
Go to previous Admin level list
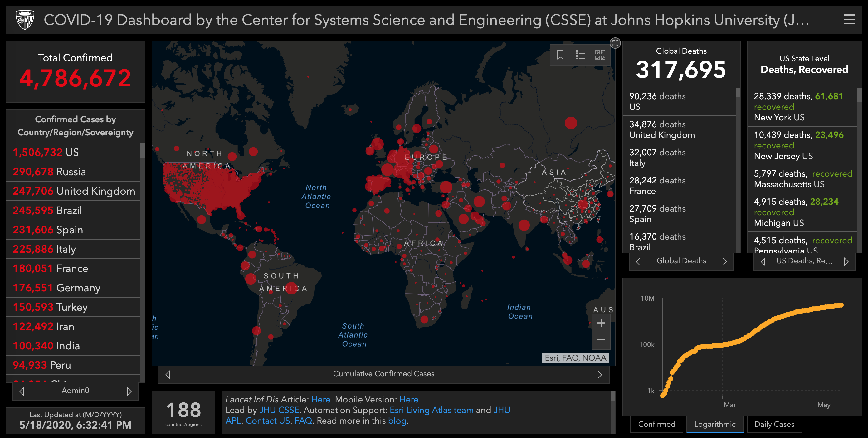pos(22,391)
